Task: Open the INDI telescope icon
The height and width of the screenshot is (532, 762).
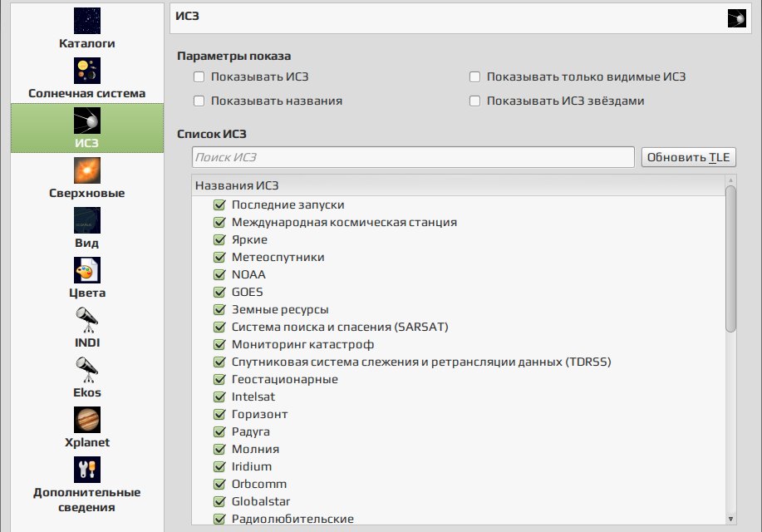Action: (87, 320)
